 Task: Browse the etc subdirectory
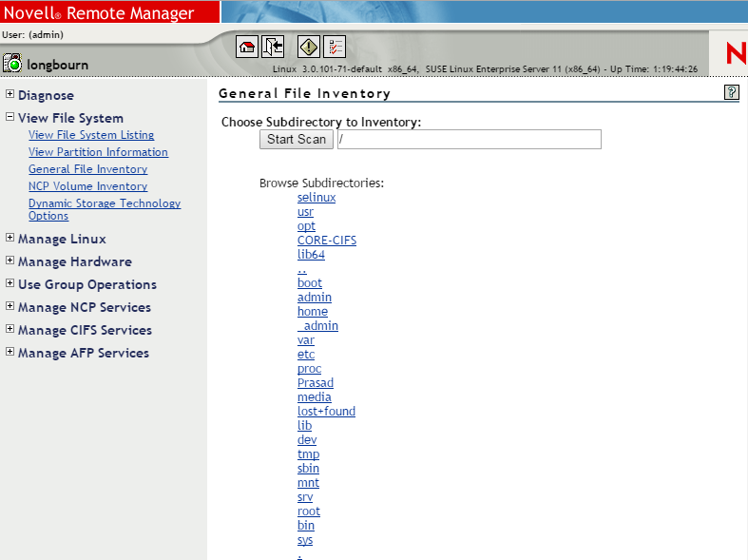306,355
